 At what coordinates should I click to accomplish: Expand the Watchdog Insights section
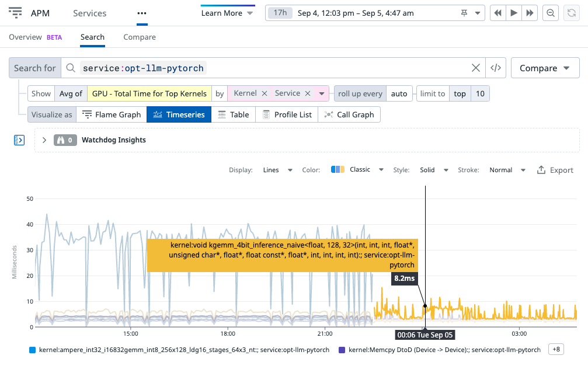tap(44, 140)
